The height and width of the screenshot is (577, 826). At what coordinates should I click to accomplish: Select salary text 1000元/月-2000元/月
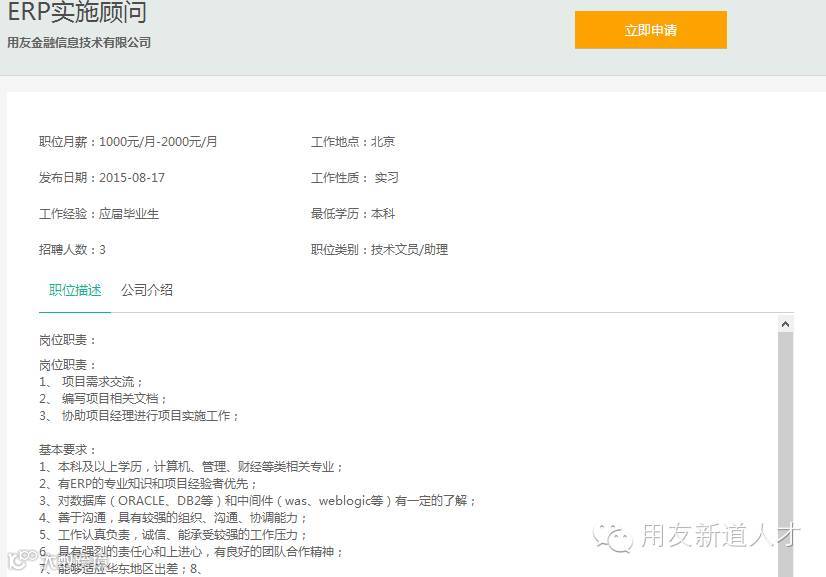(x=158, y=142)
